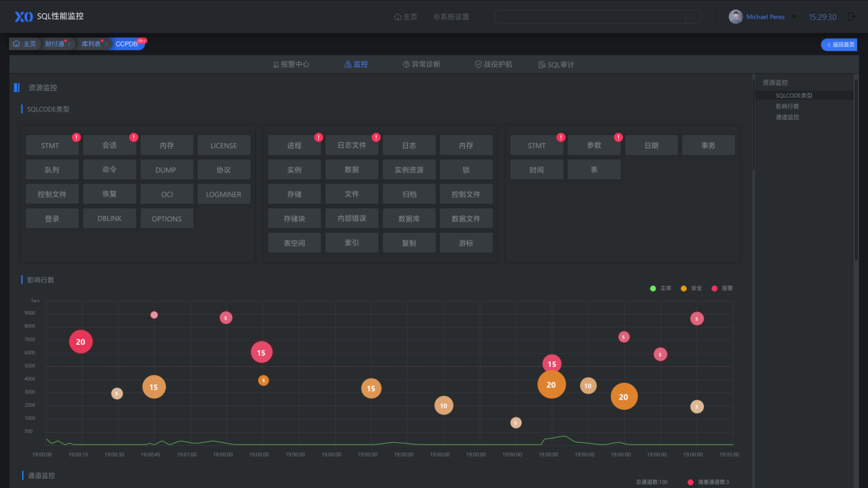This screenshot has width=868, height=488.
Task: Click the chevron after 财付通 breadcrumb
Action: point(70,44)
